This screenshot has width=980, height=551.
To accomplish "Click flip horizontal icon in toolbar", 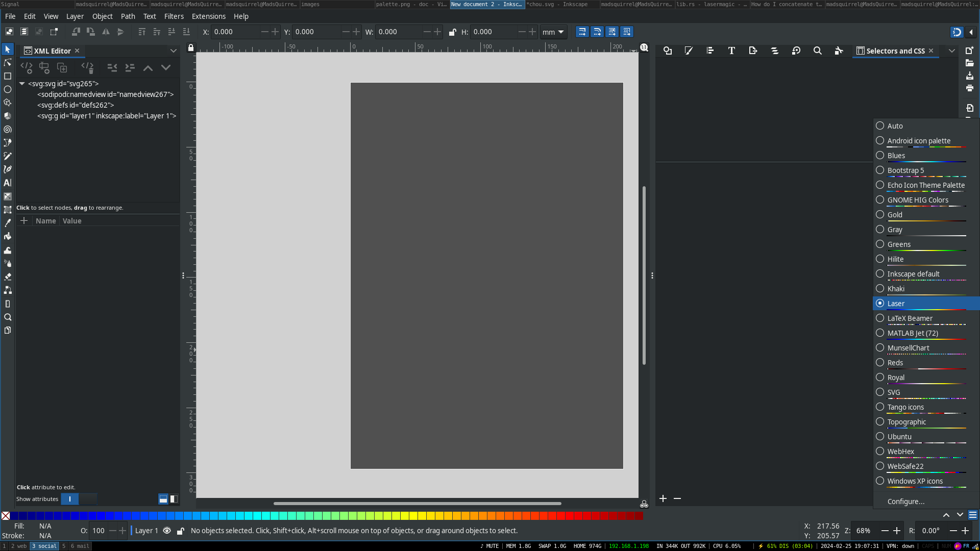I will click(x=106, y=32).
